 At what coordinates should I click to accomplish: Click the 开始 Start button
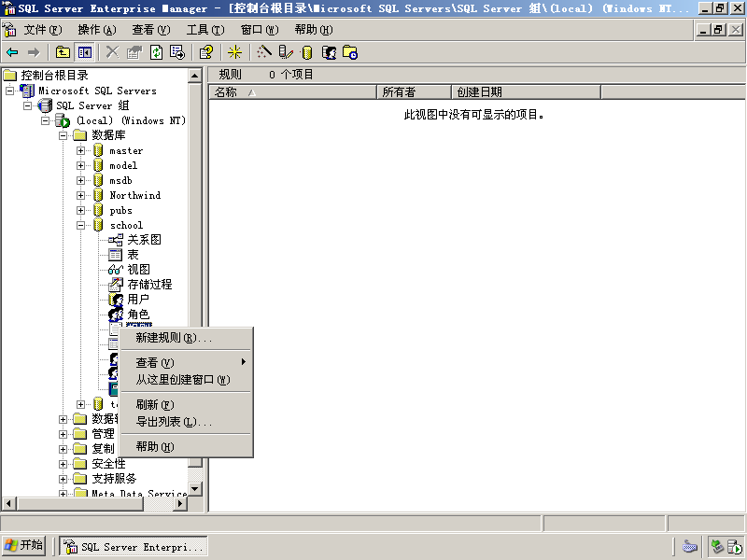pos(24,546)
